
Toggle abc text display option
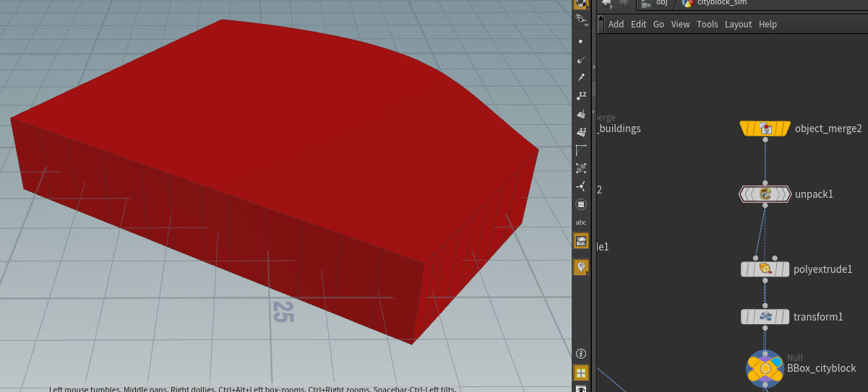581,222
